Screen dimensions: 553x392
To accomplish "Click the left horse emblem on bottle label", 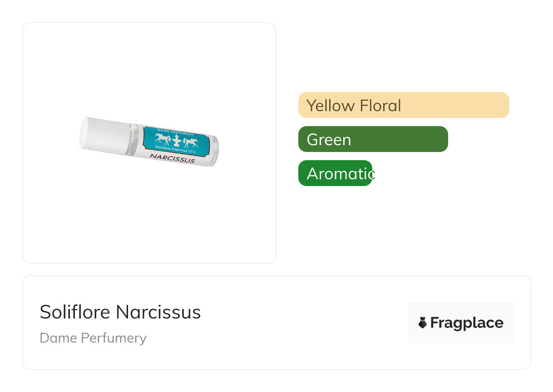I will pyautogui.click(x=163, y=139).
